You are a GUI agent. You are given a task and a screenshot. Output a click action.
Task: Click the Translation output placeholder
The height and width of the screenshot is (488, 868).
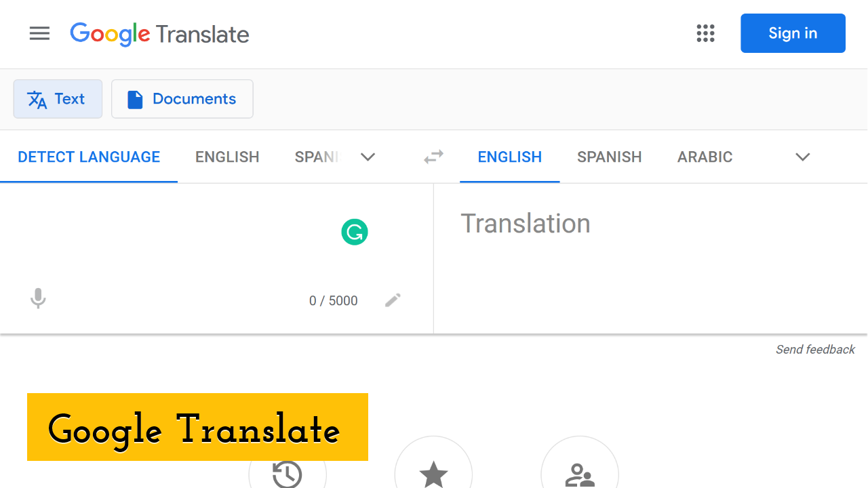point(526,224)
